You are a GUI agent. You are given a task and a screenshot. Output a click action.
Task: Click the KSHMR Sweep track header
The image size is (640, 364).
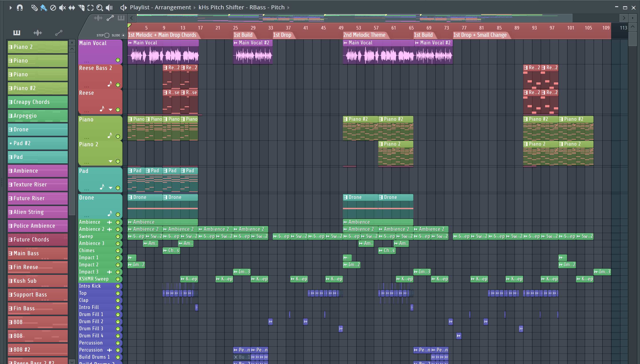pos(100,279)
